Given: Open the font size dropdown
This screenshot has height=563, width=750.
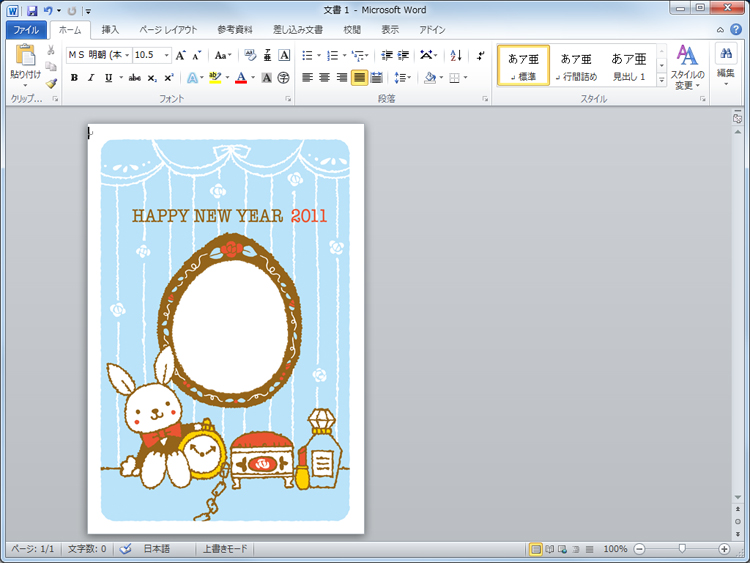Looking at the screenshot, I should coord(166,55).
